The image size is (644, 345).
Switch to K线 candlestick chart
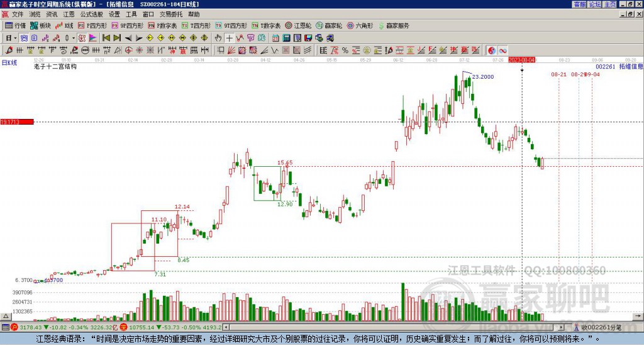pos(64,25)
